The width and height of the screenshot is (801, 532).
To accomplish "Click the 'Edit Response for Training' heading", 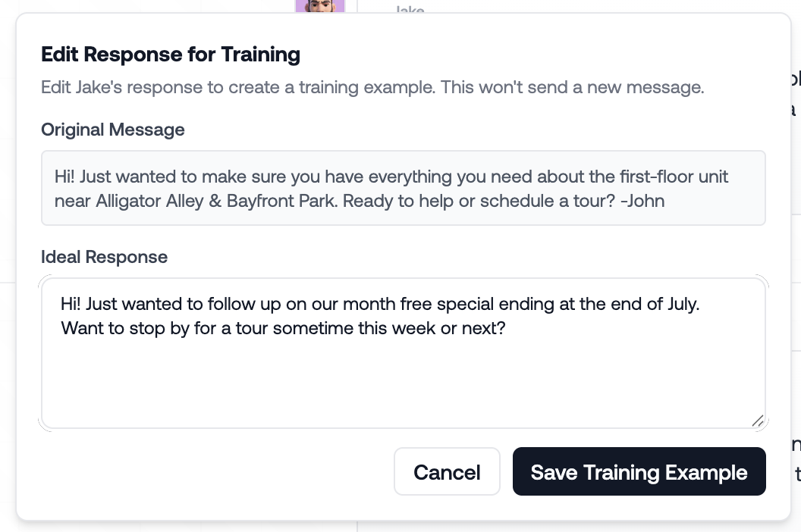I will pyautogui.click(x=171, y=55).
